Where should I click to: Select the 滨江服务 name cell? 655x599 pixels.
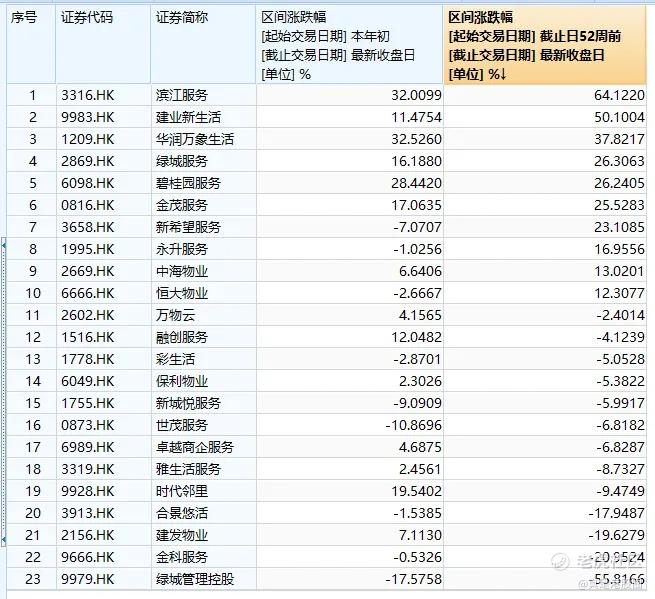(x=203, y=95)
